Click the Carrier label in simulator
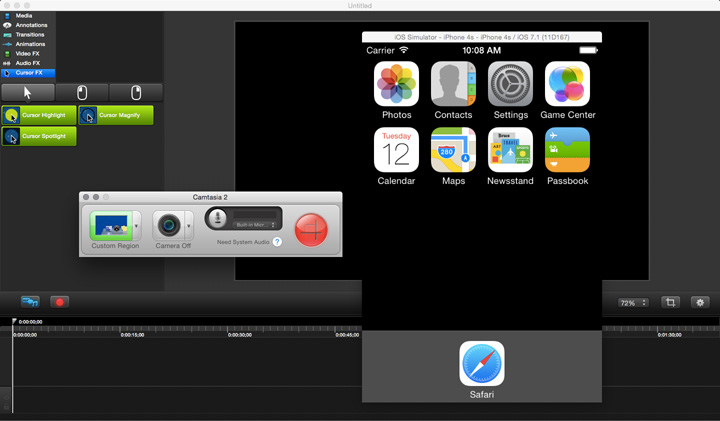 pos(380,51)
